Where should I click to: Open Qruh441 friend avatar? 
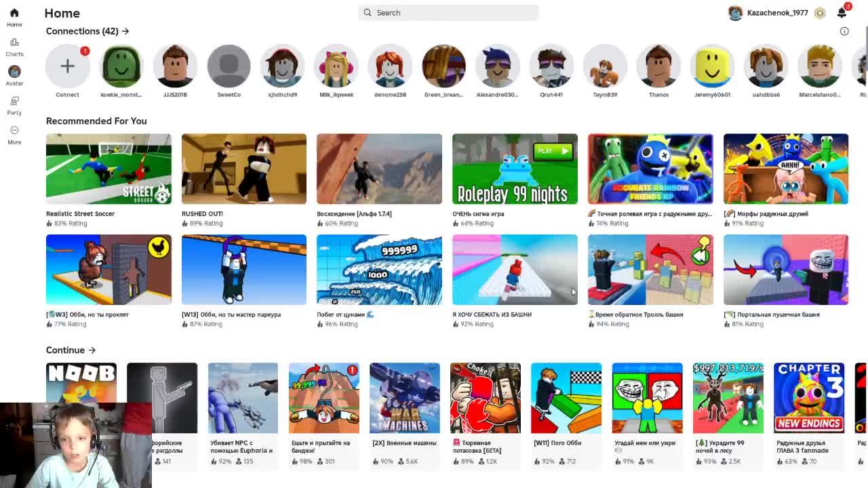[551, 66]
